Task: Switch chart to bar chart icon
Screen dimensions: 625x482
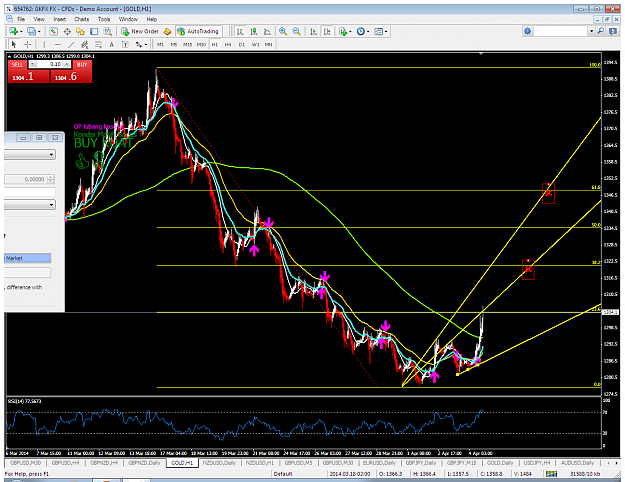Action: tap(240, 31)
